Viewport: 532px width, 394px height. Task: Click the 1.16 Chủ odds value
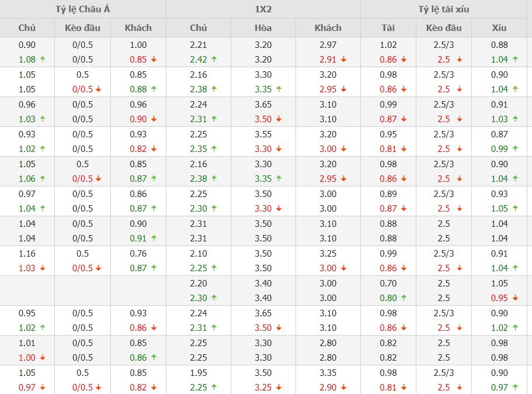tap(27, 254)
